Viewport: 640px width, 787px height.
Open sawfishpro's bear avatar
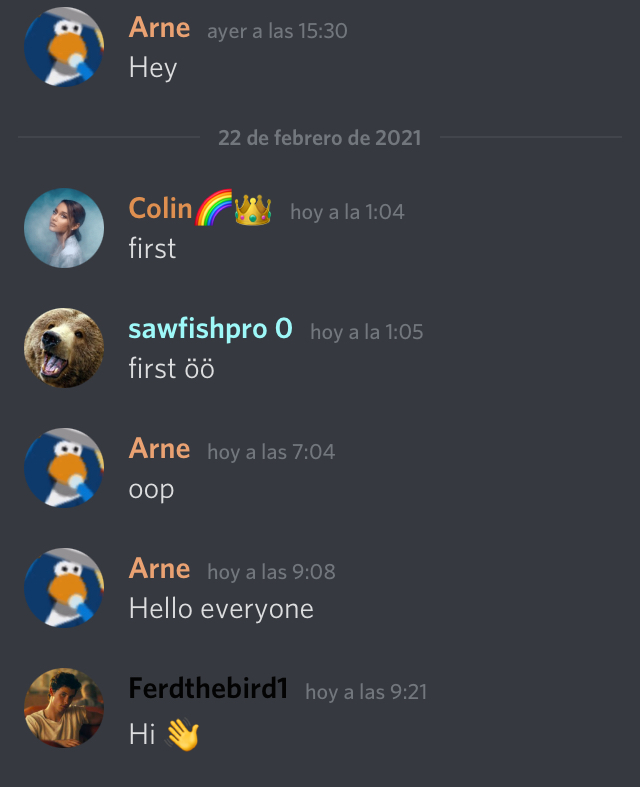(64, 348)
